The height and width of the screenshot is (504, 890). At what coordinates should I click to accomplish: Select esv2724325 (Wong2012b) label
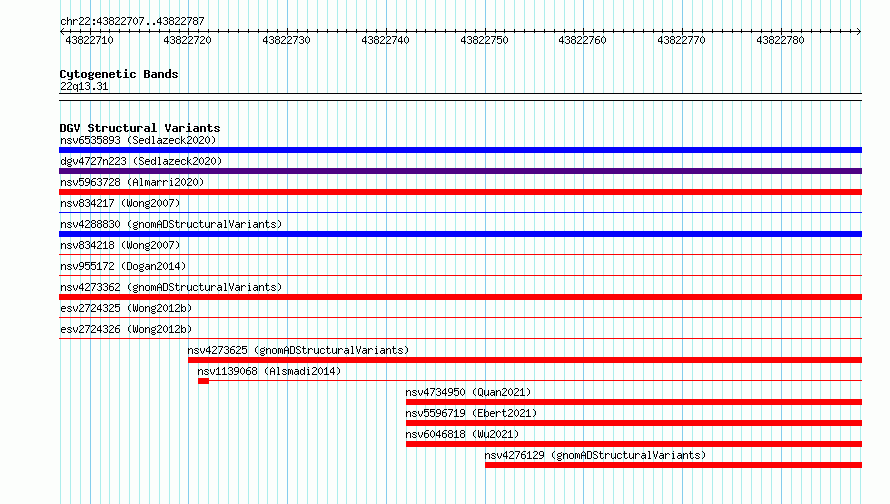[126, 308]
